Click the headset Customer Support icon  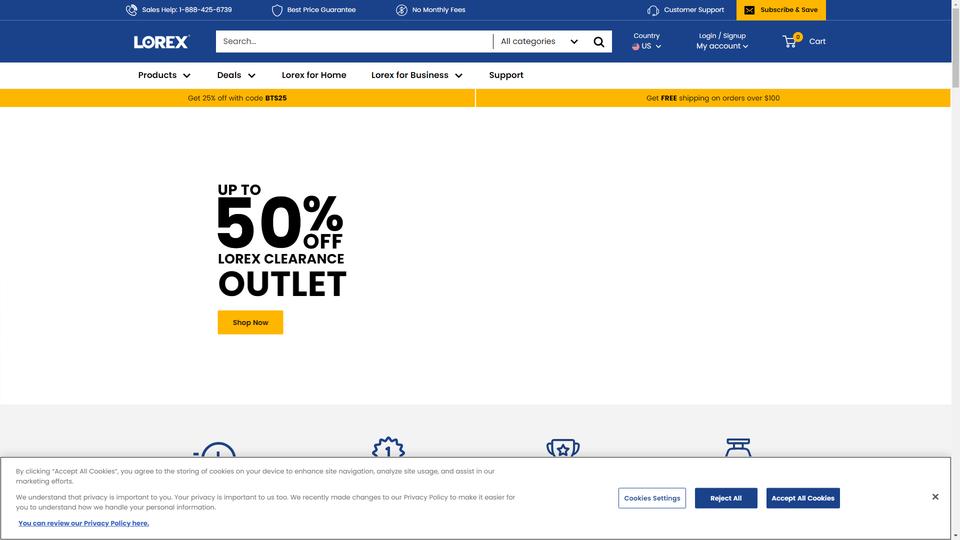point(653,10)
